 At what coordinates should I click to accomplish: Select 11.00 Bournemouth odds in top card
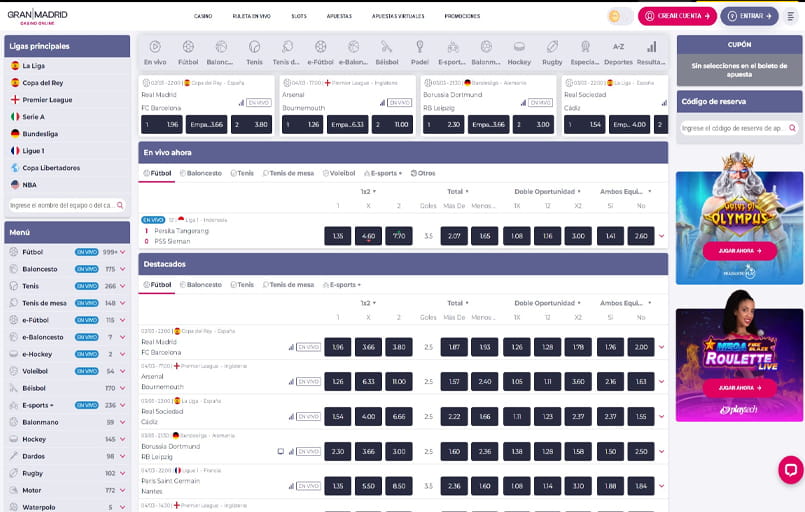click(392, 124)
